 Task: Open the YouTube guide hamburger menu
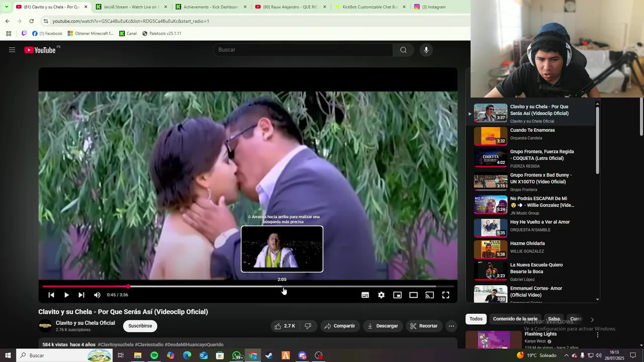(12, 50)
